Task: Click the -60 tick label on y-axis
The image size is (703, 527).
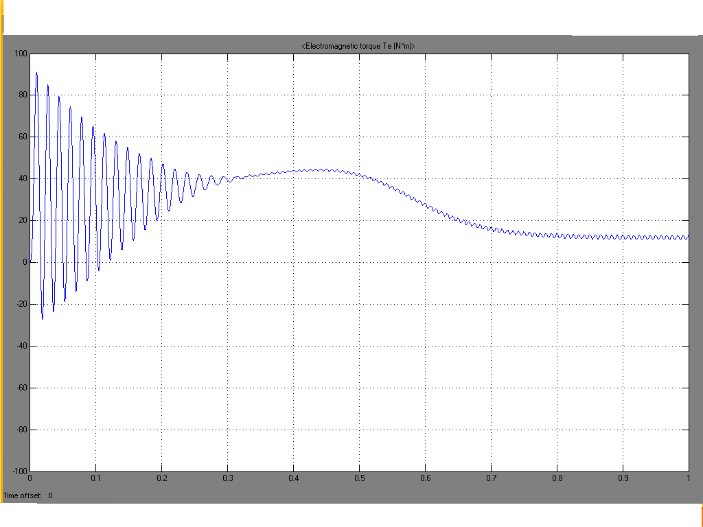Action: click(21, 387)
